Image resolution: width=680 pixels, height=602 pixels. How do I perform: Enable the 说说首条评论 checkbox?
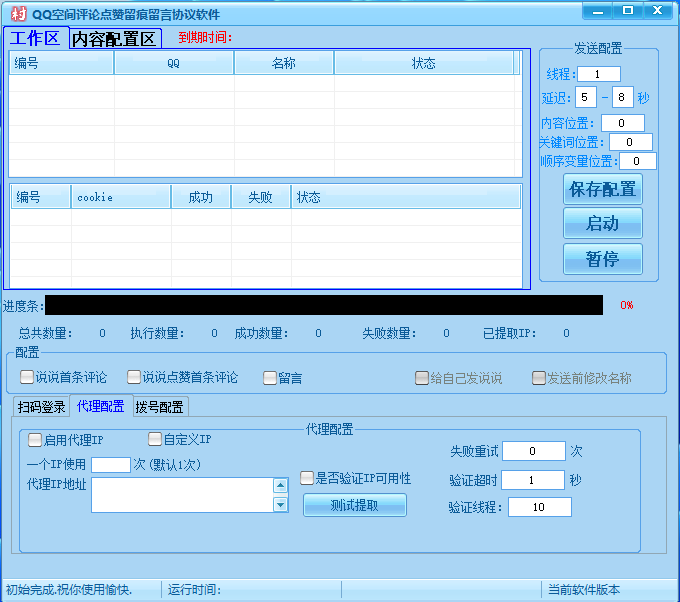(x=27, y=378)
